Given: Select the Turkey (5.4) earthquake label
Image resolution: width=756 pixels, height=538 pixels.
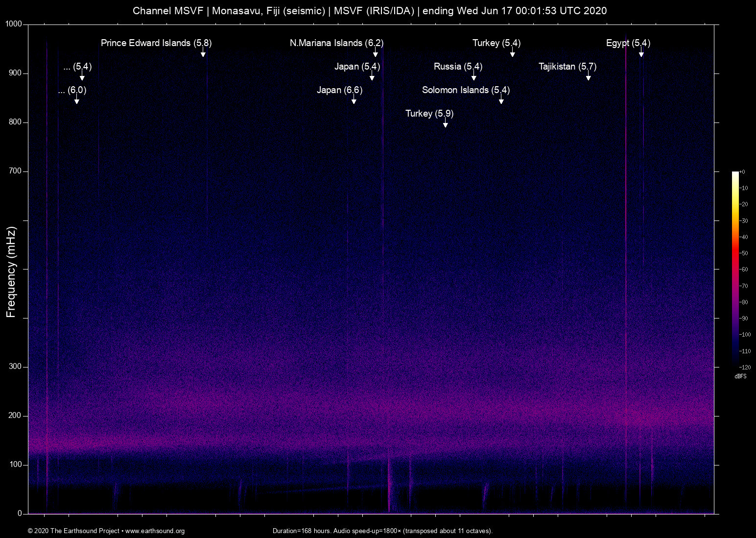Looking at the screenshot, I should pyautogui.click(x=496, y=43).
